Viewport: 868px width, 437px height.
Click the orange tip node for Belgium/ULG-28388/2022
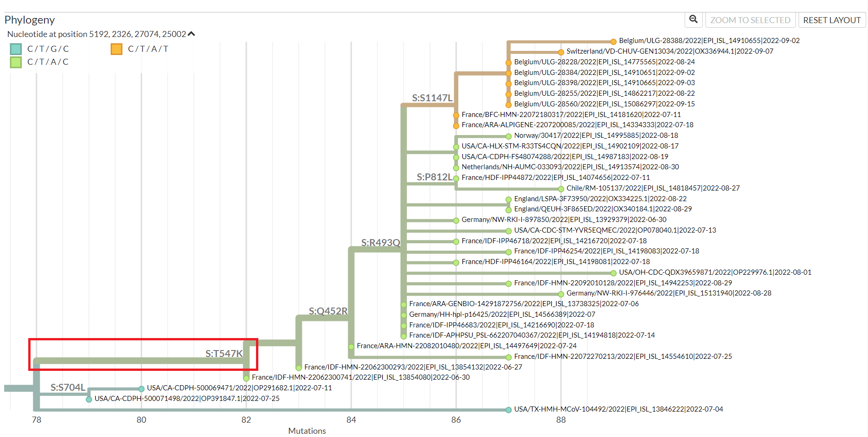[614, 41]
